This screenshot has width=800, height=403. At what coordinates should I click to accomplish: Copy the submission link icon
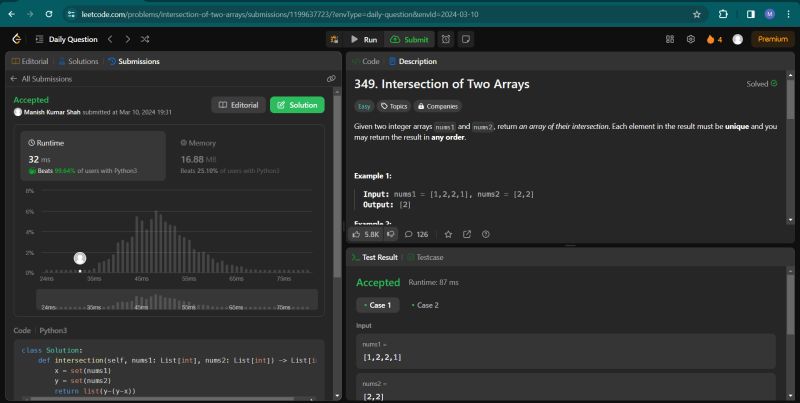click(x=331, y=79)
